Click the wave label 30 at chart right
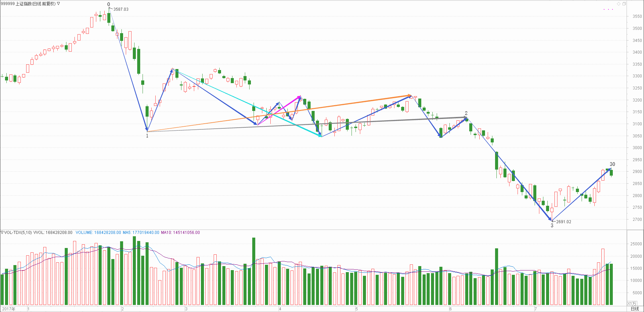This screenshot has height=312, width=644. [x=612, y=164]
